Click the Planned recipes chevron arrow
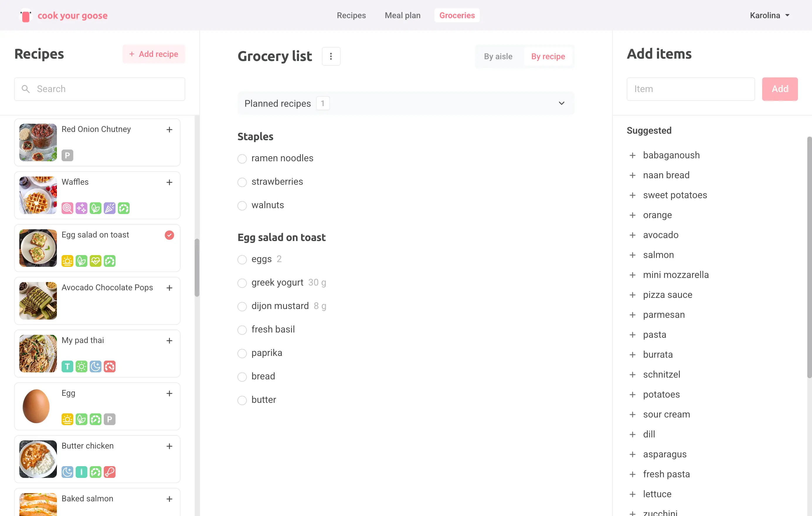Image resolution: width=812 pixels, height=516 pixels. (x=561, y=103)
